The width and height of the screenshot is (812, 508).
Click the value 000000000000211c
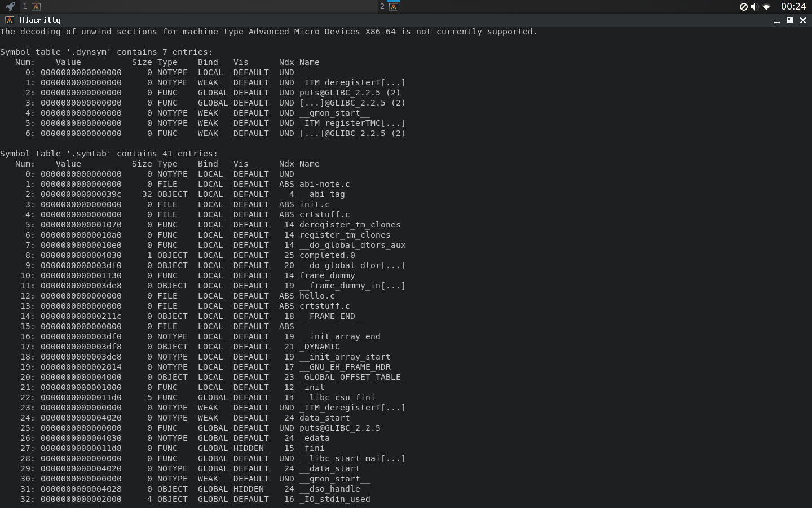[x=81, y=316]
